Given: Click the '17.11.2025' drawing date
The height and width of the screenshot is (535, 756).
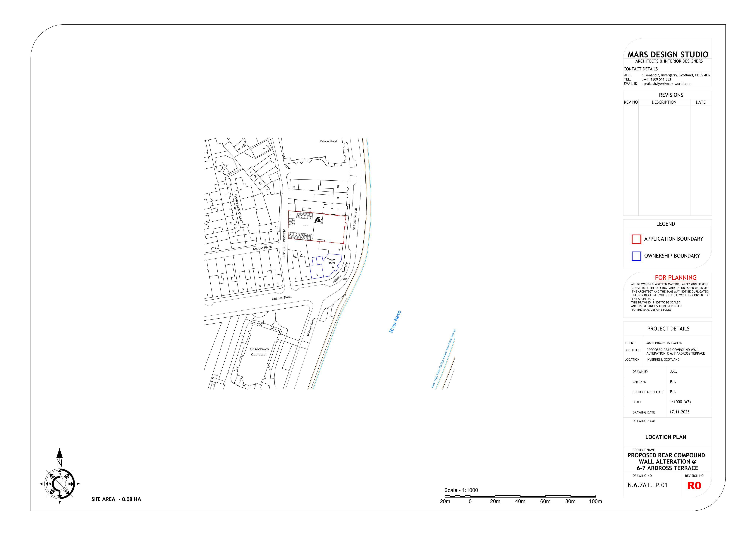Looking at the screenshot, I should [679, 412].
